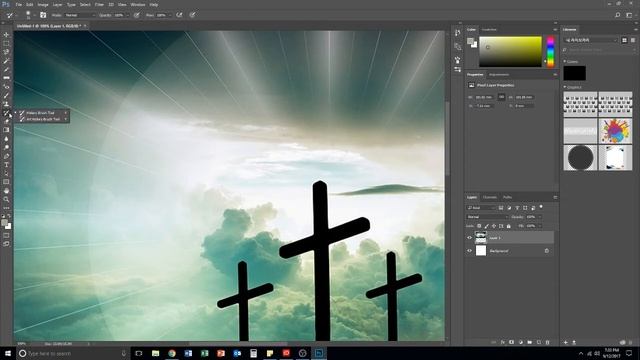640x360 pixels.
Task: Toggle lock image pixels brush icon
Action: coord(487,226)
